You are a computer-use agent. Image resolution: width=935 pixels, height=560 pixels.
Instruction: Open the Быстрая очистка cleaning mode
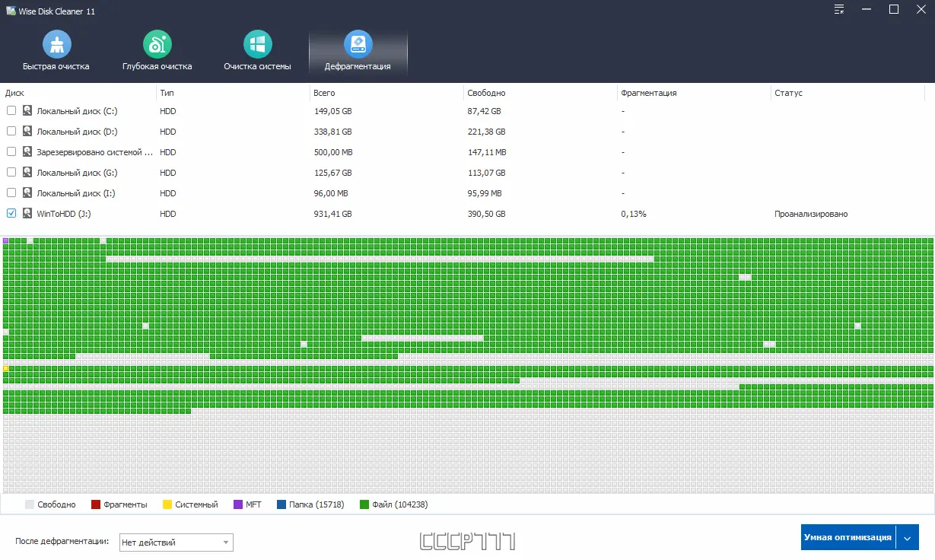(x=56, y=52)
